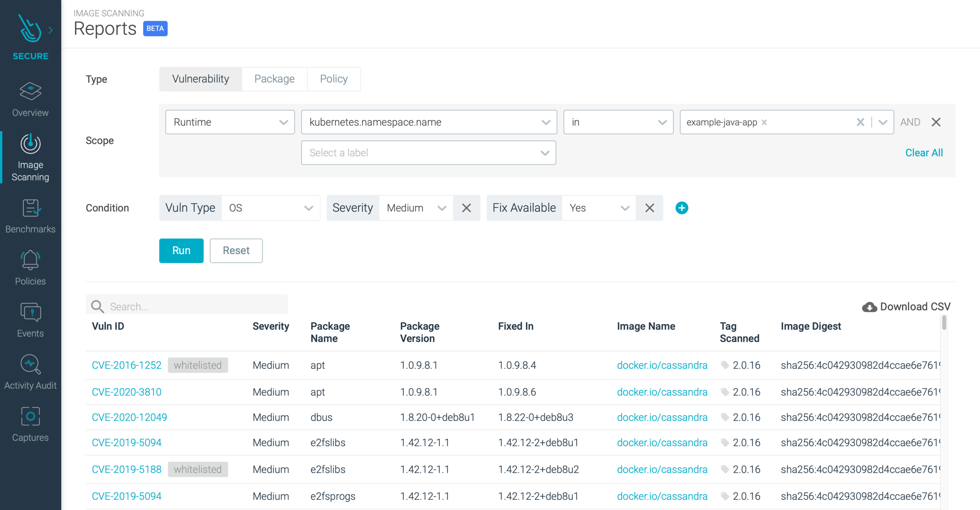980x510 pixels.
Task: Switch to the Policy report type
Action: (334, 79)
